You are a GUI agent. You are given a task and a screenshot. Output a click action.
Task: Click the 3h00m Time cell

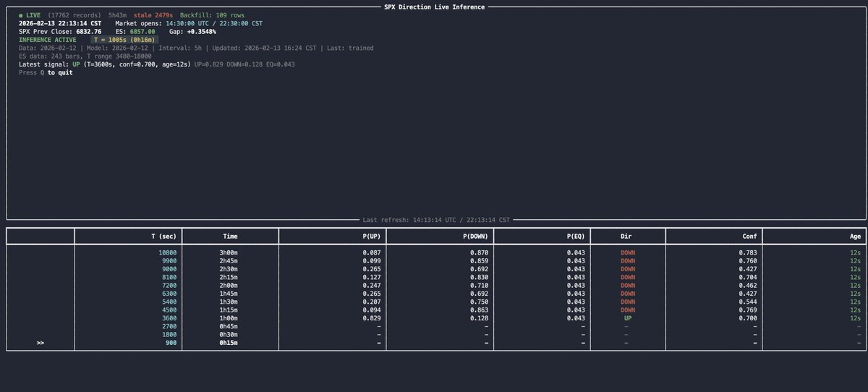(x=230, y=252)
